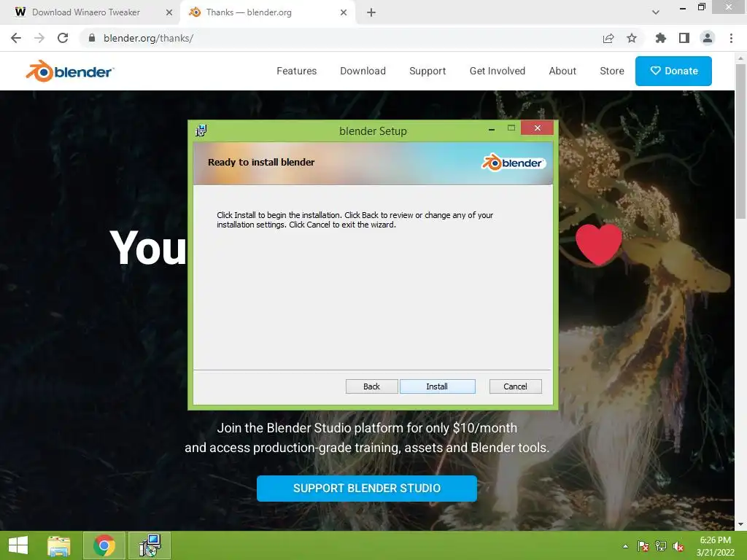
Task: Open the taskbar clock showing 6:26 PM
Action: (715, 546)
